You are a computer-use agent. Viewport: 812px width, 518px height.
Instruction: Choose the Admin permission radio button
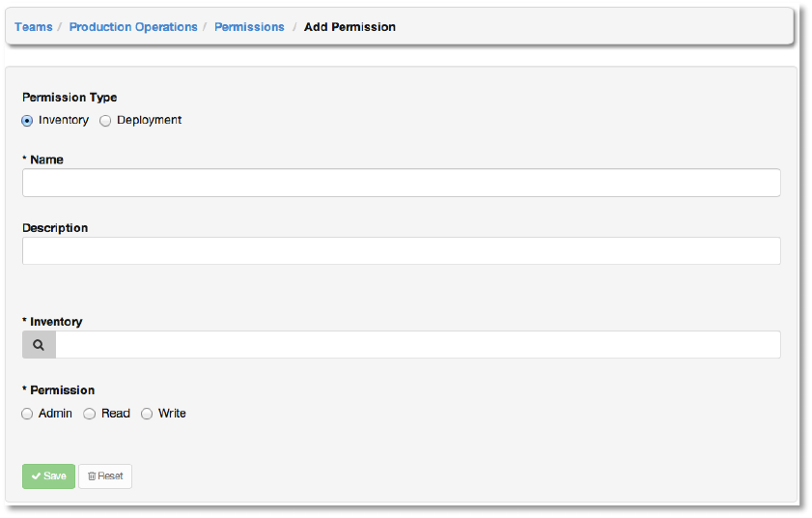pos(27,414)
